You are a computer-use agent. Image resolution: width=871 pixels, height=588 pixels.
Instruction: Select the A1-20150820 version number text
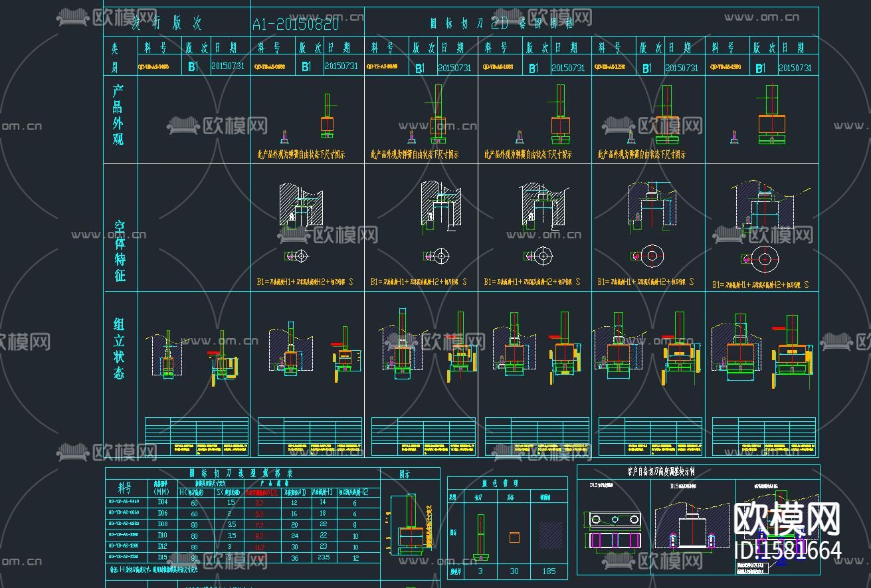coord(295,25)
